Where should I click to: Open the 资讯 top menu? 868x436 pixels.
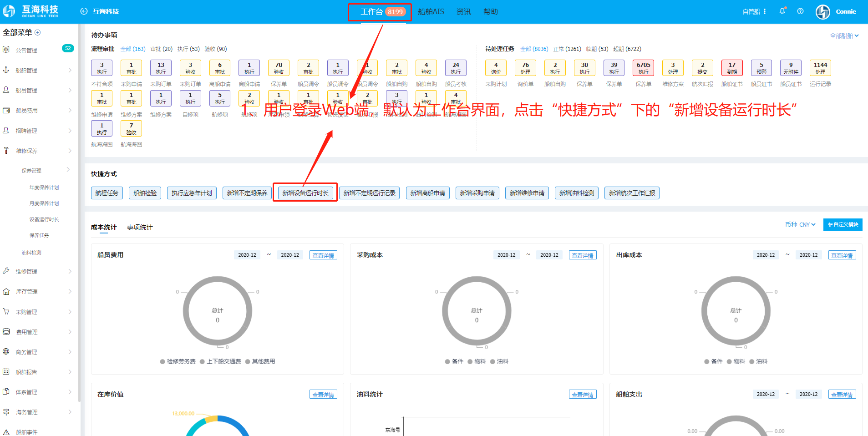[x=463, y=12]
